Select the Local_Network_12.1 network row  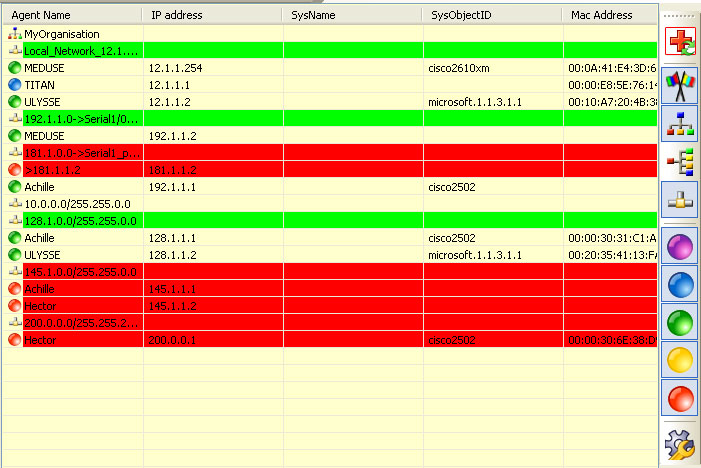[330, 51]
